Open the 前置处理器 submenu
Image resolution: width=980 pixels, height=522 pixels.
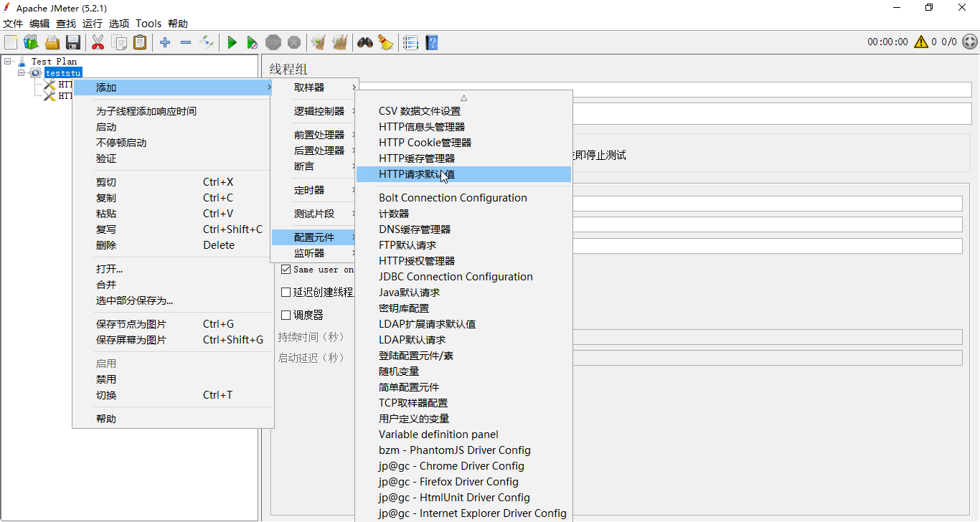tap(314, 135)
